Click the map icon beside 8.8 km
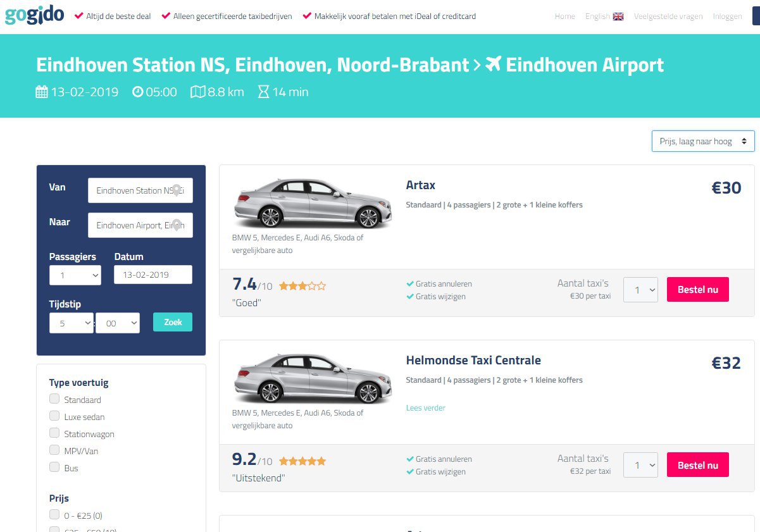760x532 pixels. (x=198, y=92)
